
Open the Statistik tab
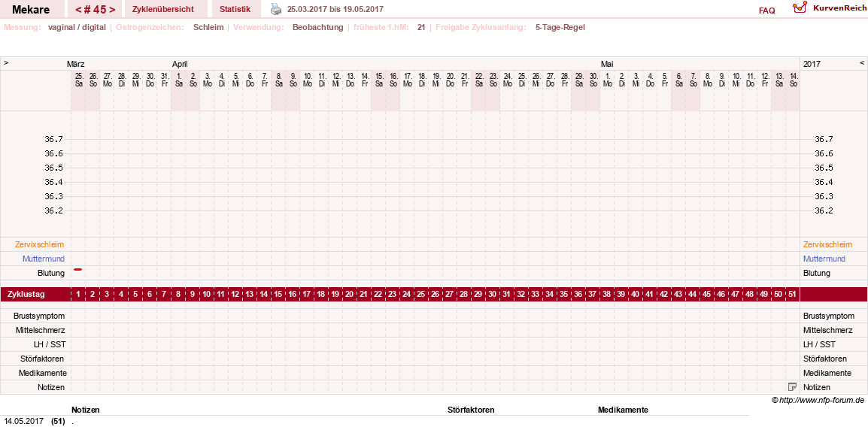coord(235,10)
